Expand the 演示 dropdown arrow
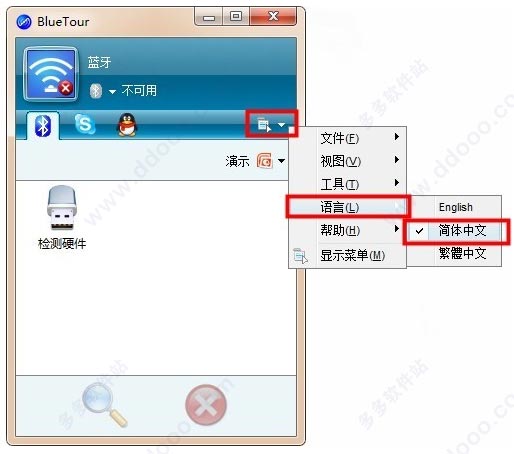The height and width of the screenshot is (454, 514). [281, 161]
